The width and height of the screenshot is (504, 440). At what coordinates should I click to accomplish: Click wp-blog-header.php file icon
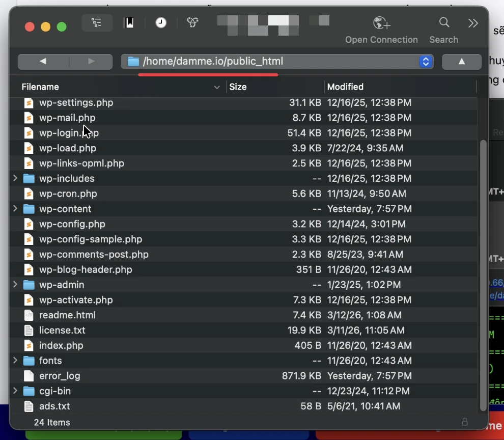(29, 269)
